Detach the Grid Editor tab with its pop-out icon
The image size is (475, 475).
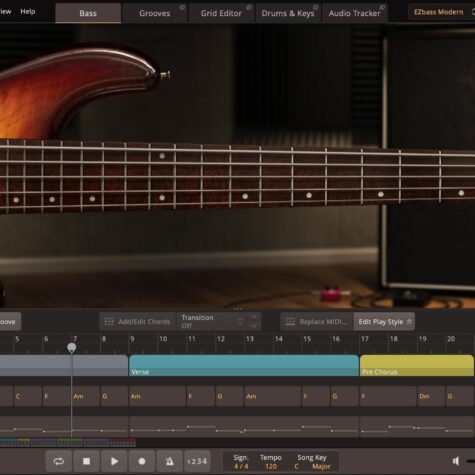click(249, 7)
